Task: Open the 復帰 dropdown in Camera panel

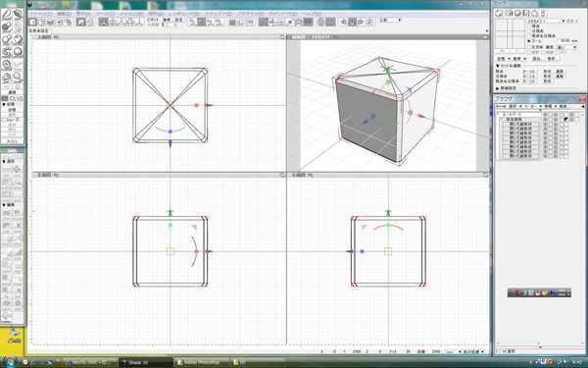Action: [519, 59]
